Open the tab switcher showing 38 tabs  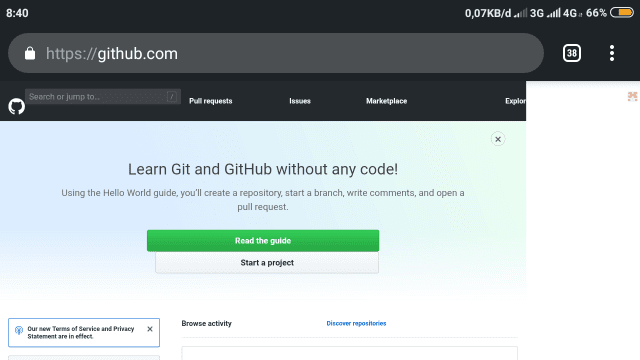pyautogui.click(x=571, y=53)
